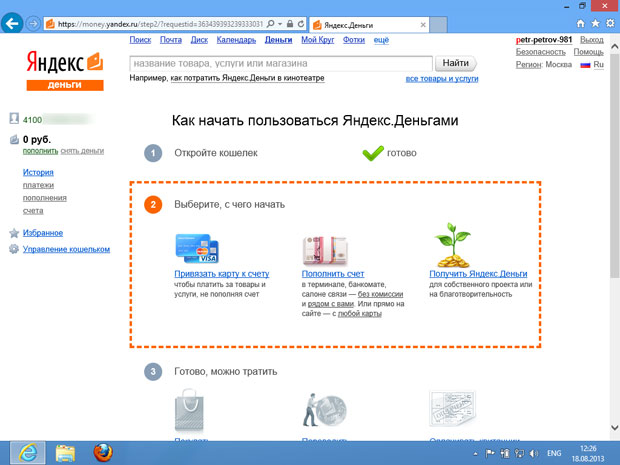
Task: Click the stamped receipt icon
Action: click(452, 409)
